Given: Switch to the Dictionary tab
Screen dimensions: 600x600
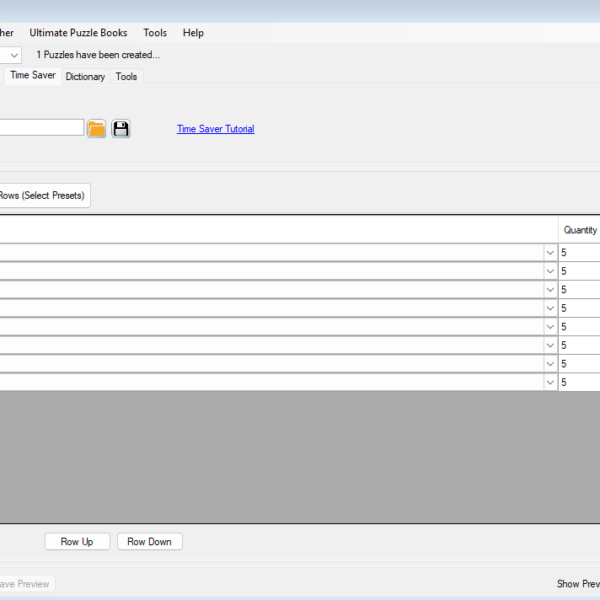Looking at the screenshot, I should click(x=85, y=77).
